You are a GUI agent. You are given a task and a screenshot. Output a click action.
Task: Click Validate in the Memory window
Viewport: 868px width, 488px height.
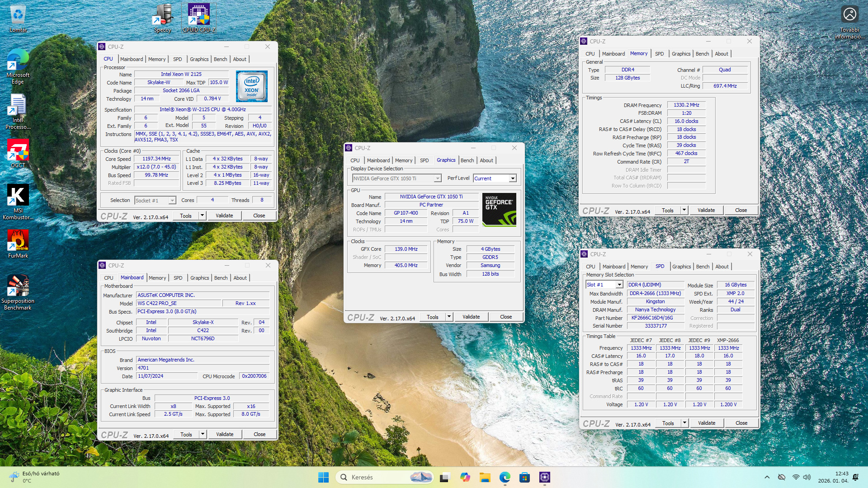tap(706, 210)
